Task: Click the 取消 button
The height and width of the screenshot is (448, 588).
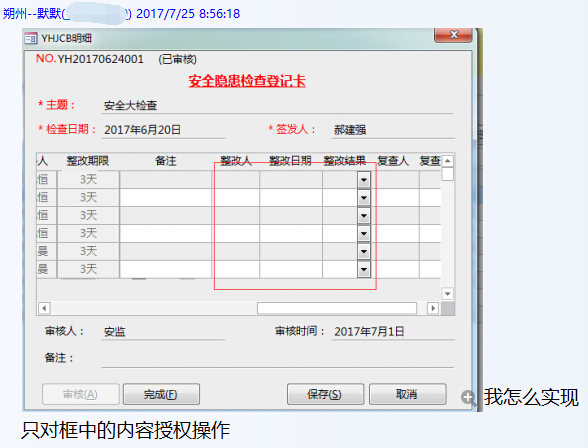Action: [408, 394]
